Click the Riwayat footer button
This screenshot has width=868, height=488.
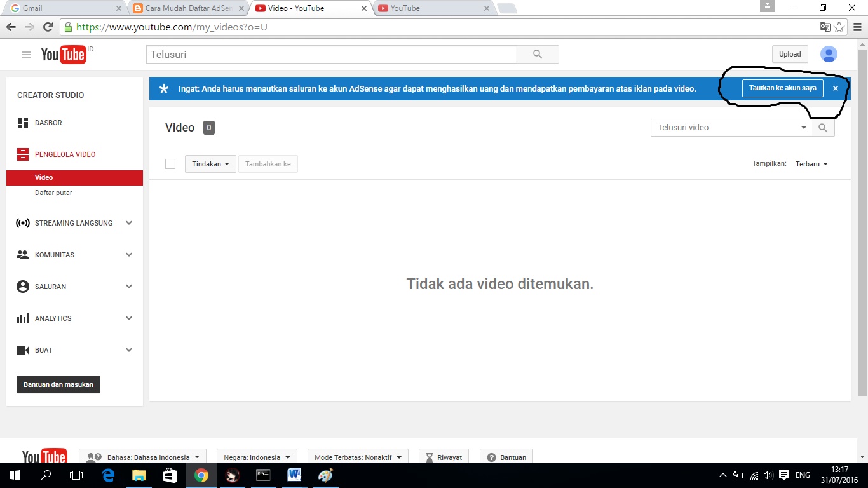pos(444,457)
